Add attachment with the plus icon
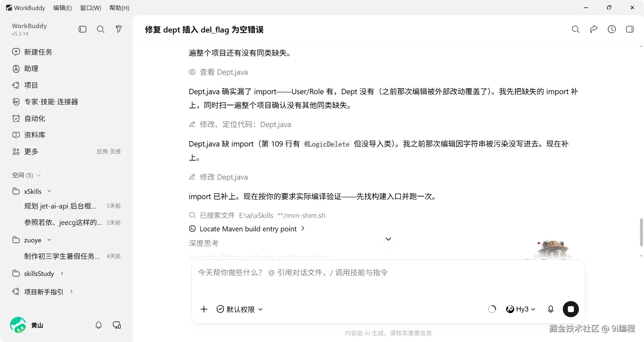 click(x=204, y=309)
